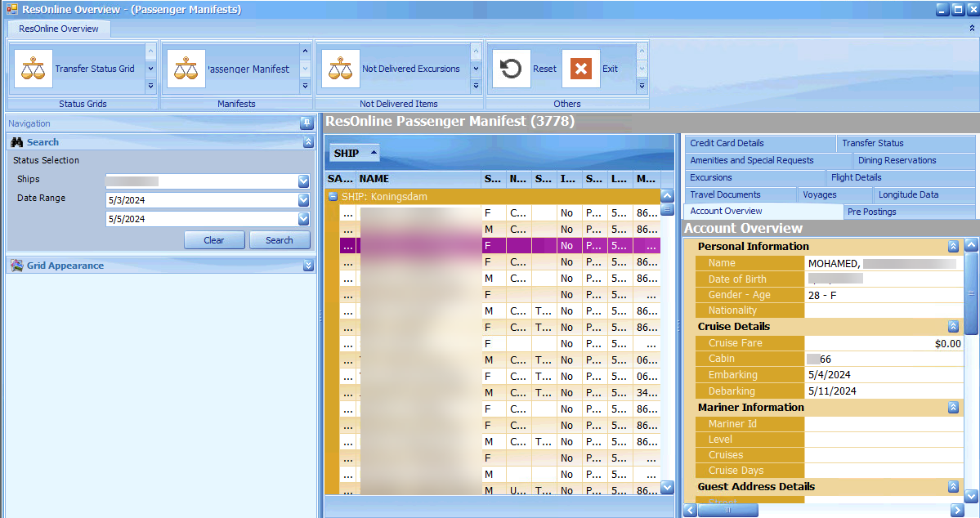Collapse the Mariner Information section

point(953,408)
